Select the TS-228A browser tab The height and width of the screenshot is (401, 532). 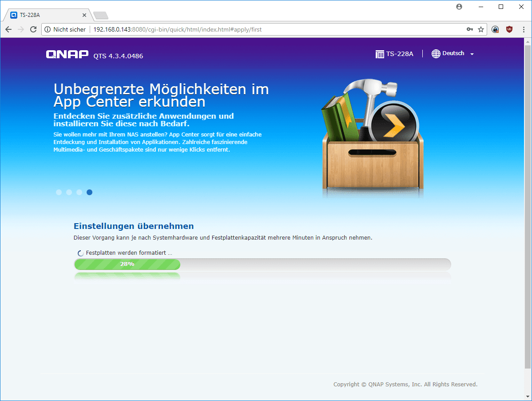[x=48, y=15]
